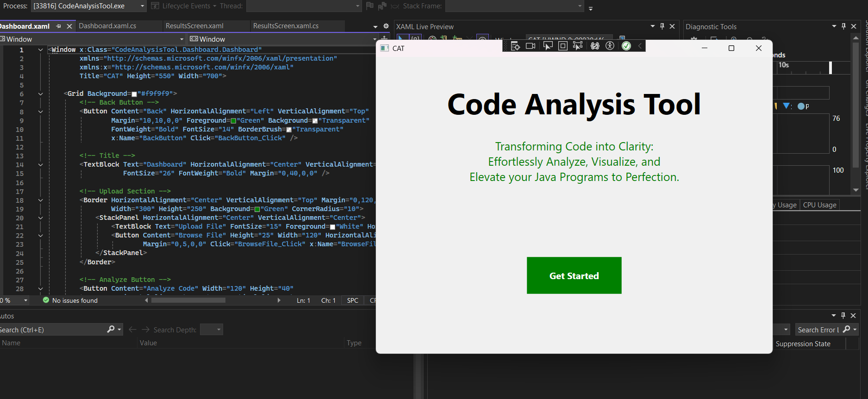Pin the XAML Live Preview panel
This screenshot has width=868, height=399.
pyautogui.click(x=662, y=26)
